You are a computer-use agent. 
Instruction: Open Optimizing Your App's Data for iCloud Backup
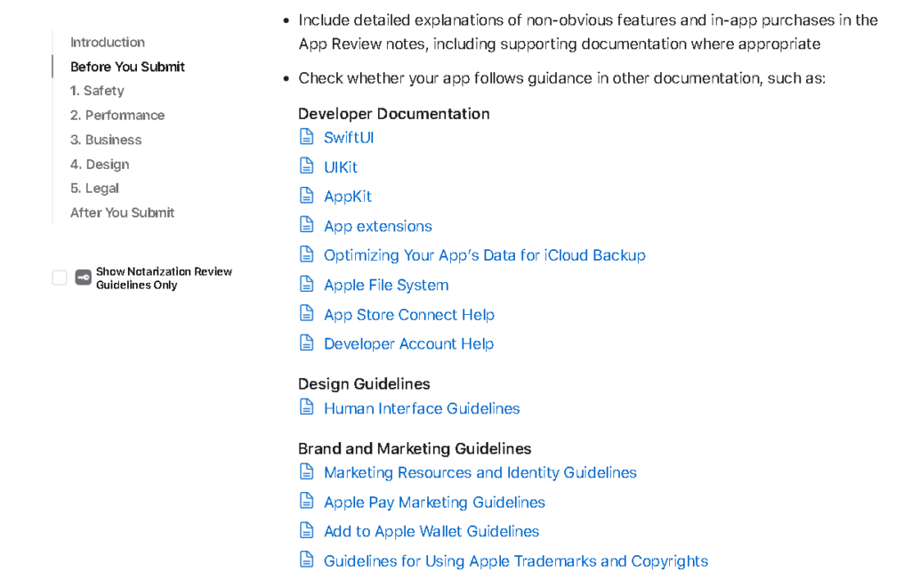click(485, 255)
